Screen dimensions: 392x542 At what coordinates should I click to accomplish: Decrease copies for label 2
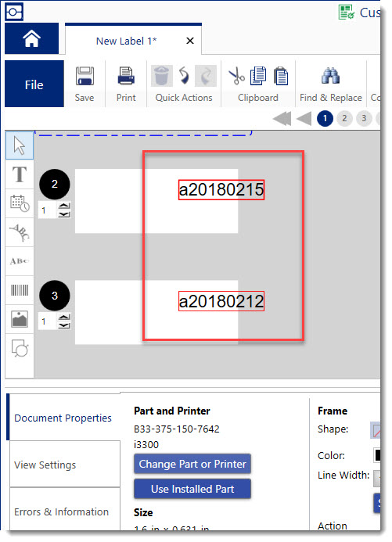tap(64, 214)
